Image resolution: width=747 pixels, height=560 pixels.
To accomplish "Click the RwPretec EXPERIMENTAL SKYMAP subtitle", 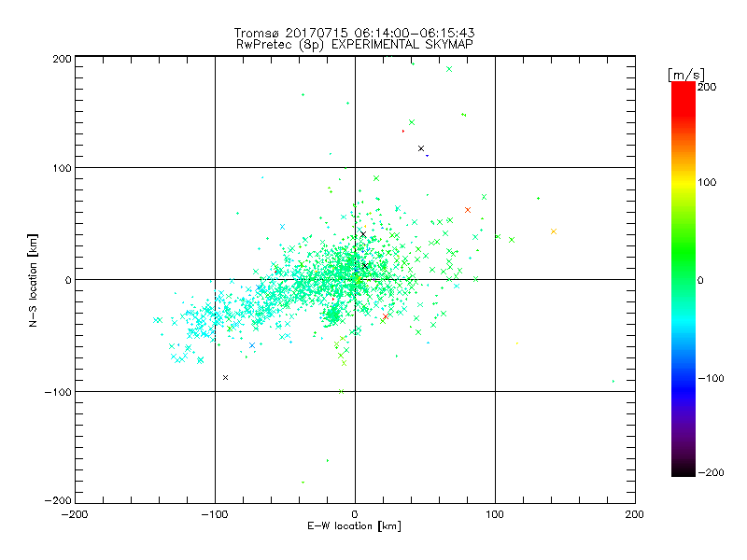I will click(x=355, y=45).
